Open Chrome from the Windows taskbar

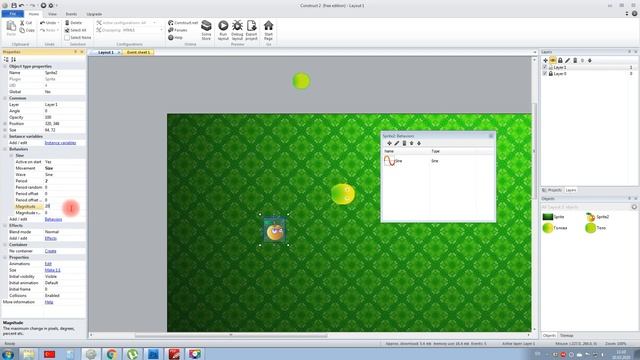pyautogui.click(x=111, y=354)
